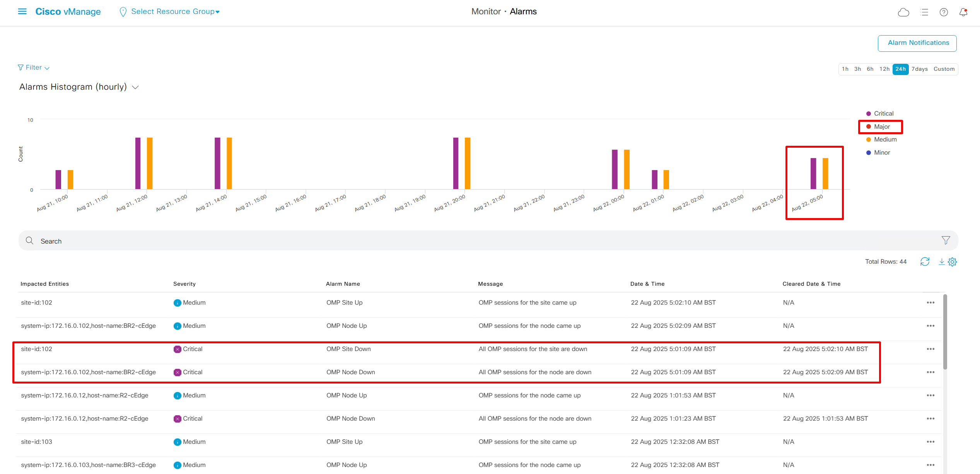This screenshot has width=980, height=474.
Task: Click the cloud status icon
Action: pyautogui.click(x=903, y=12)
